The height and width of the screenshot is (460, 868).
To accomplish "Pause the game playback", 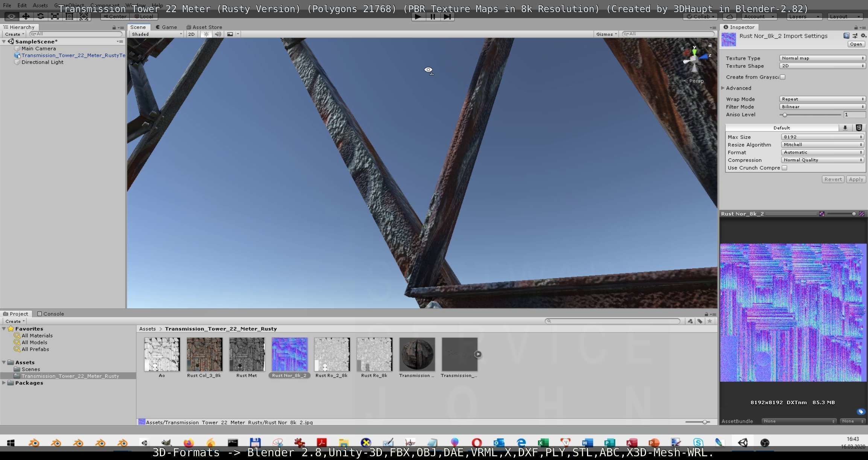I will point(433,17).
